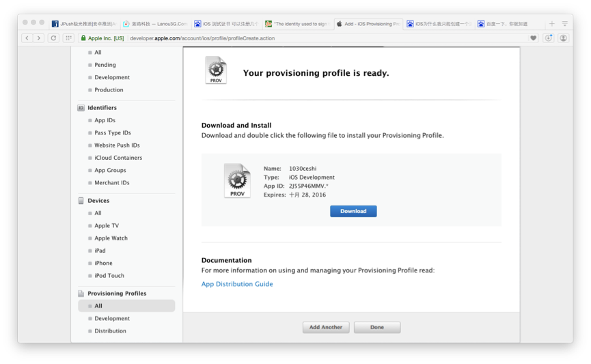Click the PROV icon beside the ready heading
The image size is (591, 364).
click(216, 70)
